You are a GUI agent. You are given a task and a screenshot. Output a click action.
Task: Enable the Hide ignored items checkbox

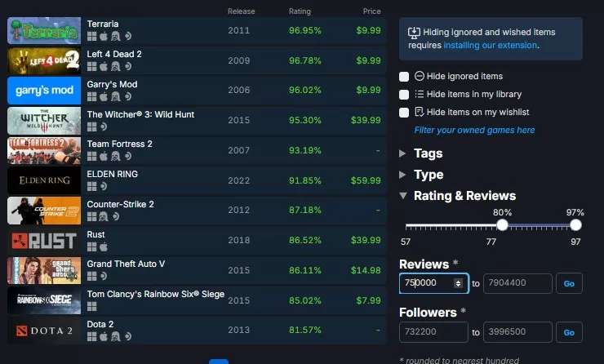coord(404,76)
